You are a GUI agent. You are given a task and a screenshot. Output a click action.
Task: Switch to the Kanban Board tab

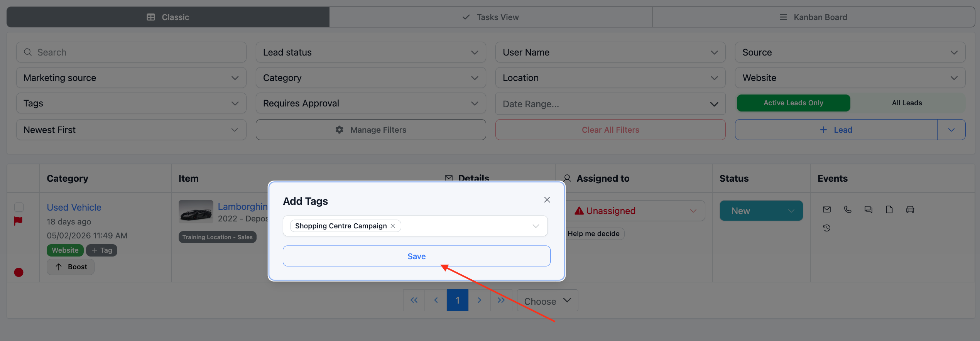coord(813,17)
